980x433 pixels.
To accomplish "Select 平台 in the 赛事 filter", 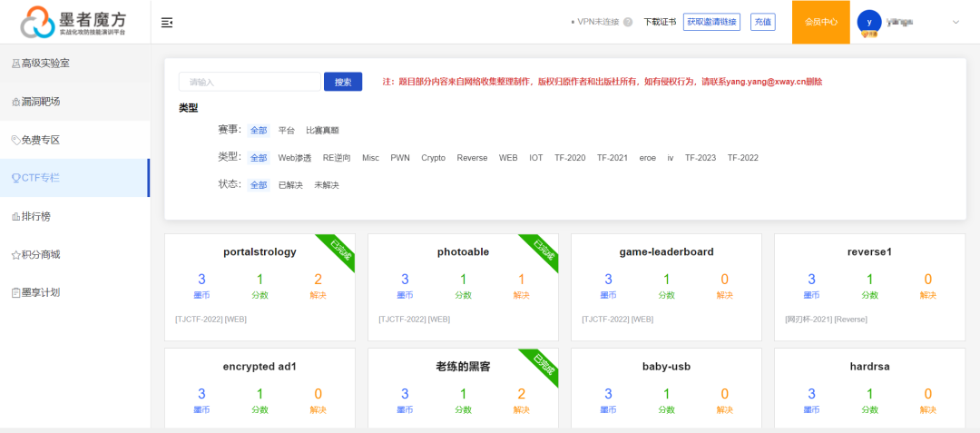I will (x=286, y=131).
